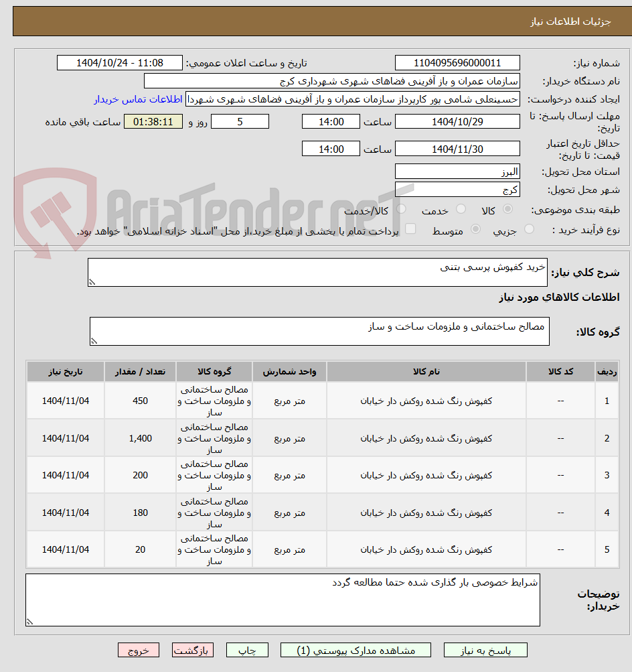Click the خروج button to exit

[138, 649]
